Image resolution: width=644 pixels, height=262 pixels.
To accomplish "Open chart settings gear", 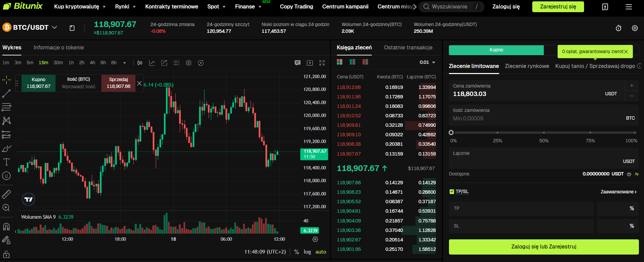I will [189, 63].
